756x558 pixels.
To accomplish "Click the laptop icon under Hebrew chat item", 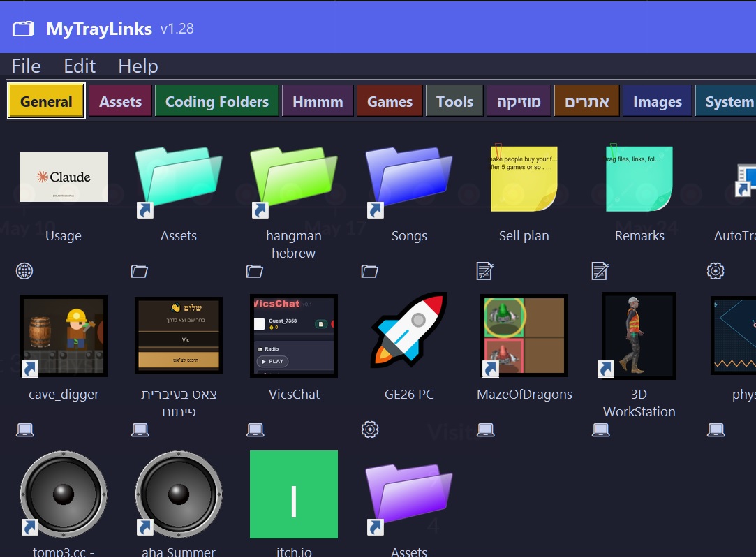I will 140,429.
